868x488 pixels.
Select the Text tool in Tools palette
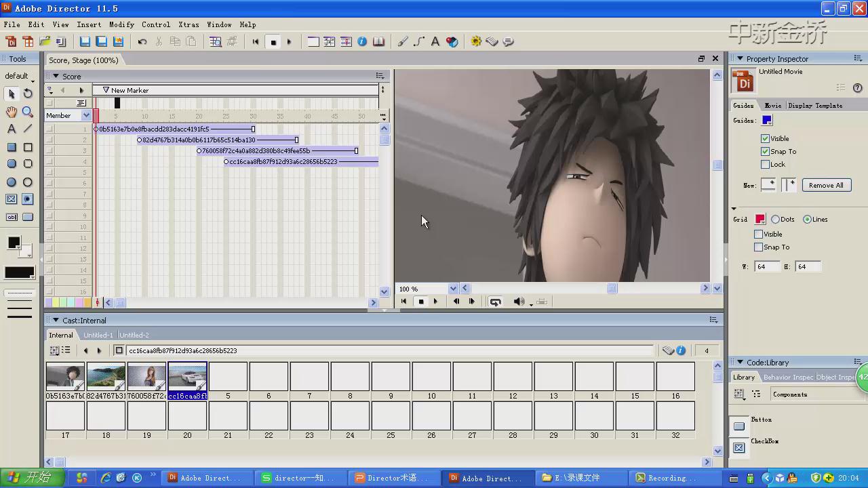click(x=12, y=129)
